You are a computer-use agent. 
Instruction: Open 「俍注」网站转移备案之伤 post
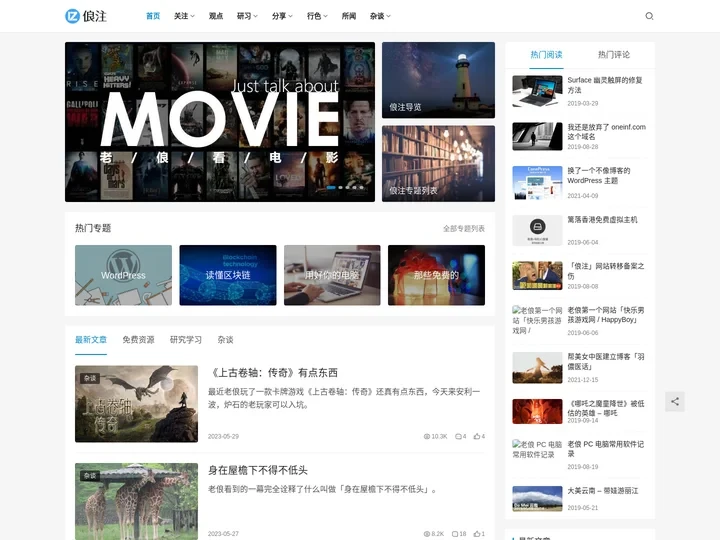click(606, 270)
